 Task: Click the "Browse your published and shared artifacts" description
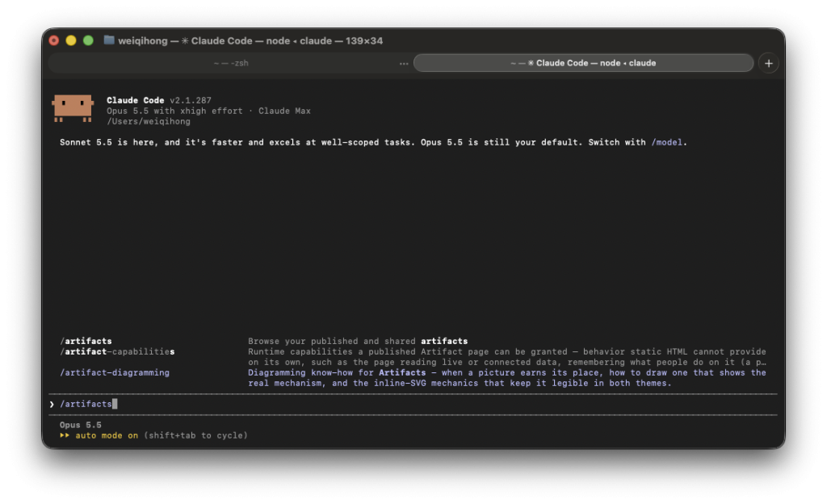358,341
